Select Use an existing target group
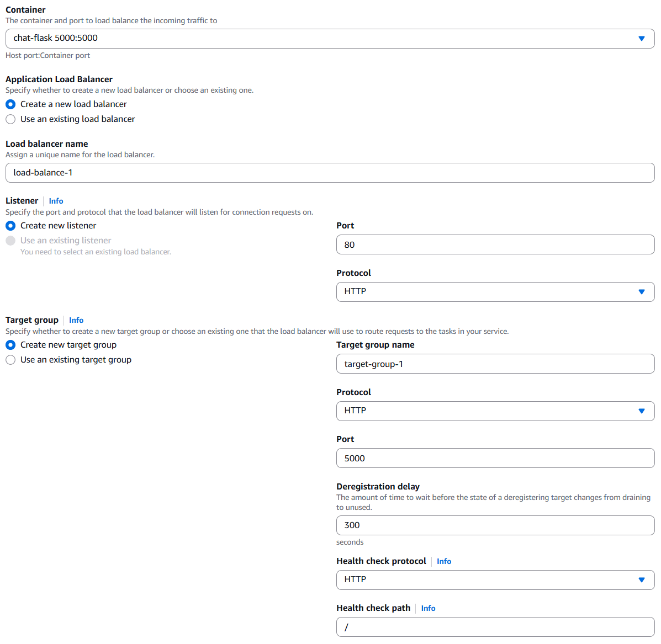This screenshot has width=661, height=644. tap(10, 360)
